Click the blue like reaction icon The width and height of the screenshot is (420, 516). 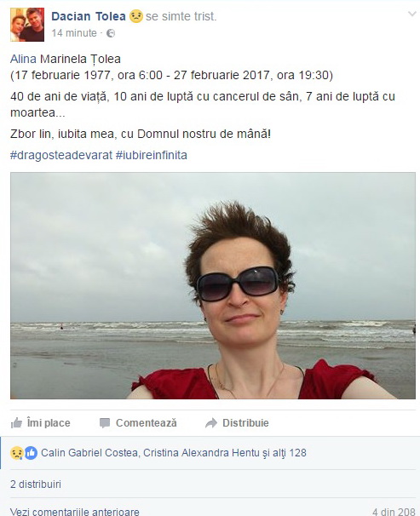[x=31, y=453]
